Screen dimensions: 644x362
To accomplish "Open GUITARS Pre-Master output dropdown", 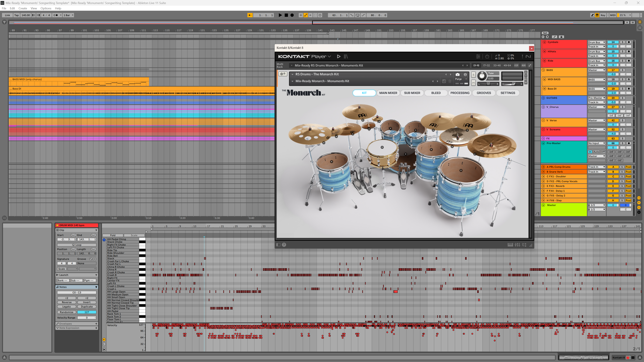I will (597, 98).
